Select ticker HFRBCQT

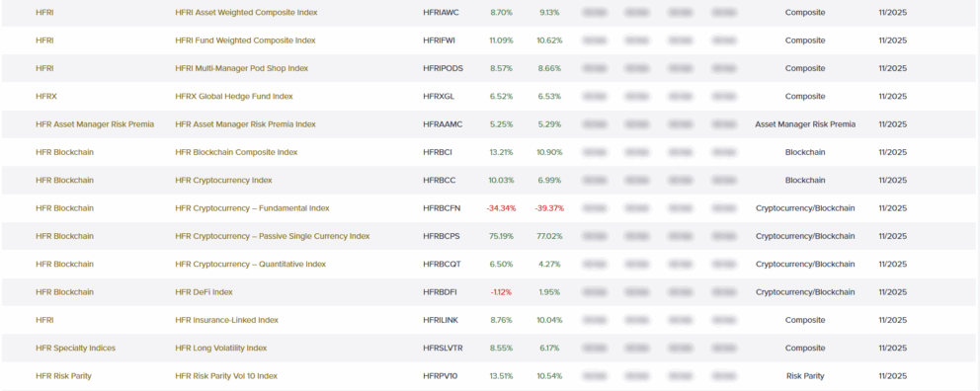(x=442, y=265)
